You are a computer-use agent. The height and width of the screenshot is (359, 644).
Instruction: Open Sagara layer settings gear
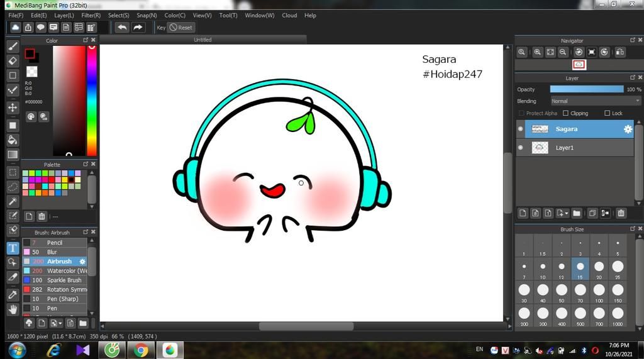click(x=628, y=129)
